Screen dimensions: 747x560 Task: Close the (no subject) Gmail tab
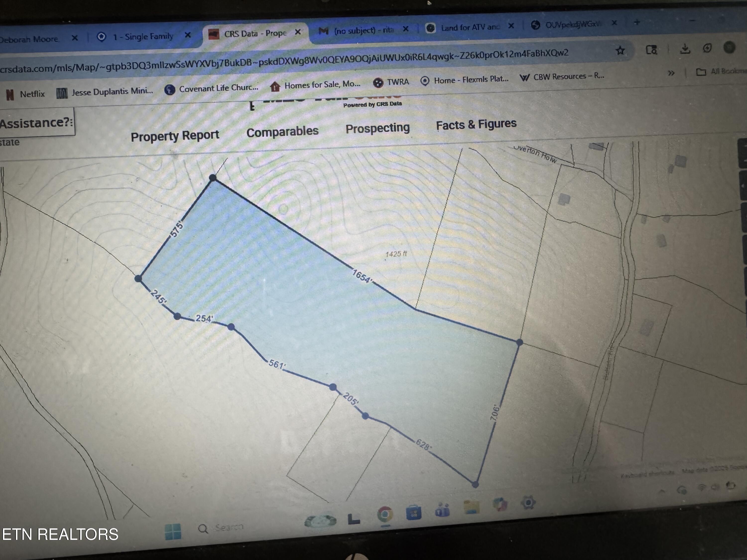406,29
